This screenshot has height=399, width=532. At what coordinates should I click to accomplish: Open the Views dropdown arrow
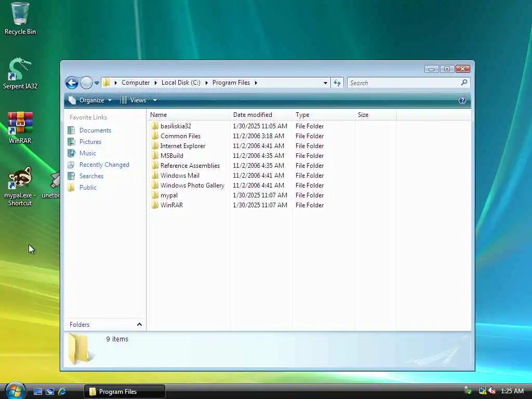click(x=155, y=100)
